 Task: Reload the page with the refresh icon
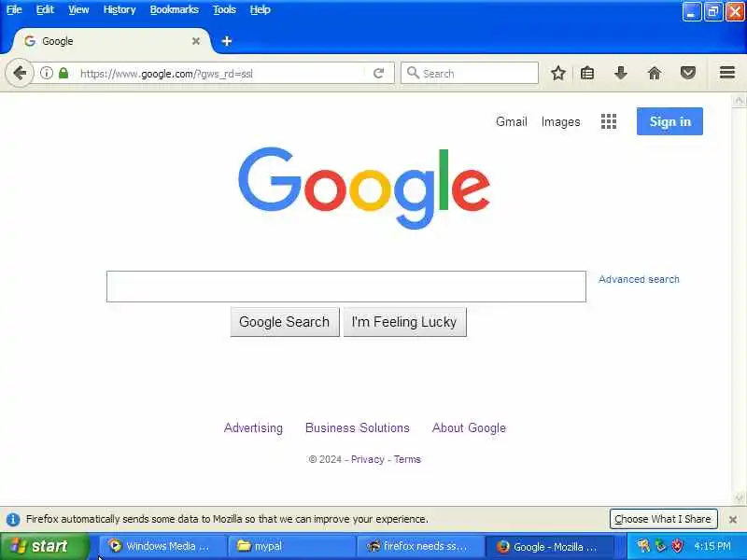coord(379,73)
